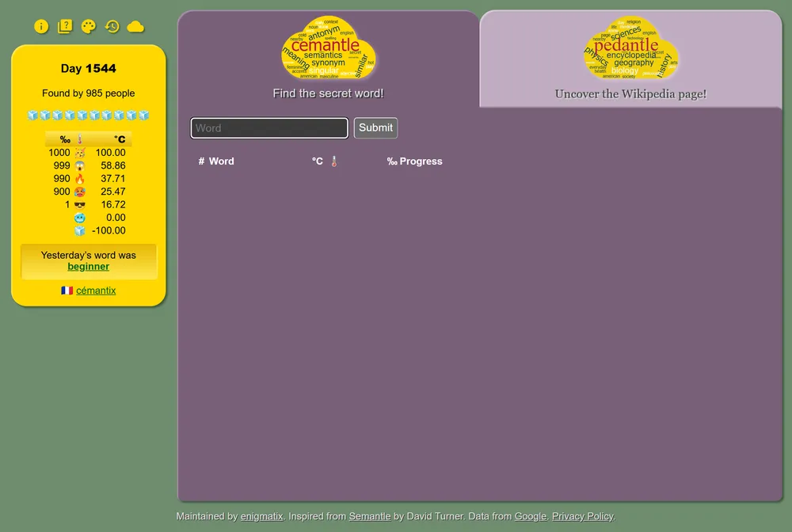Open the help question-mark book icon

click(65, 26)
